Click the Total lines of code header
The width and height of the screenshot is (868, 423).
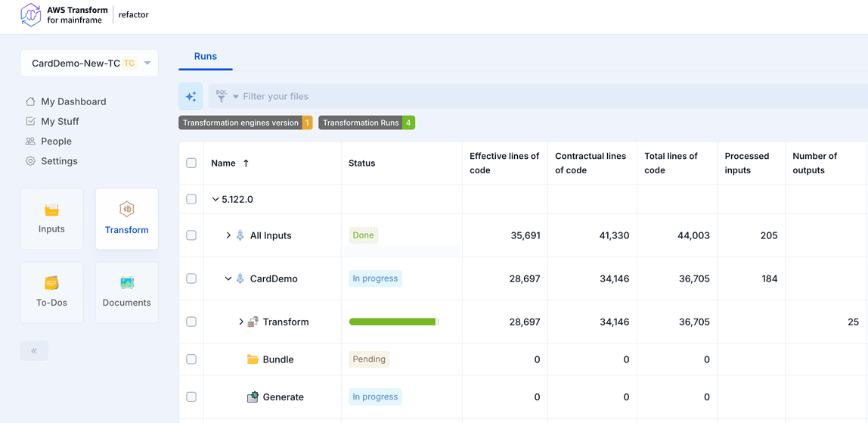671,163
